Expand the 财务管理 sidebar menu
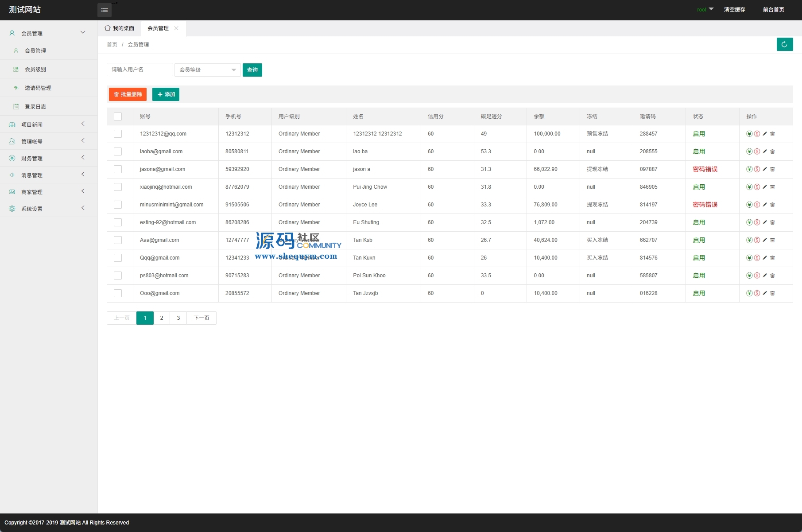802x532 pixels. pos(49,158)
